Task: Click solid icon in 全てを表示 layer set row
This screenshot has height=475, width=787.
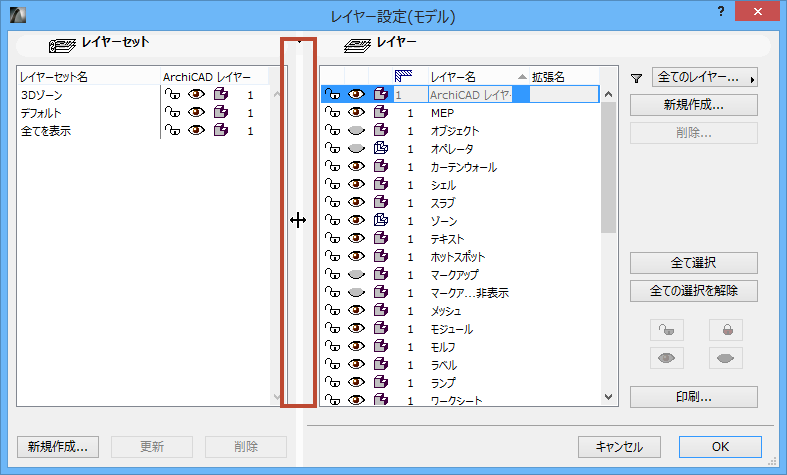Action: [x=221, y=130]
